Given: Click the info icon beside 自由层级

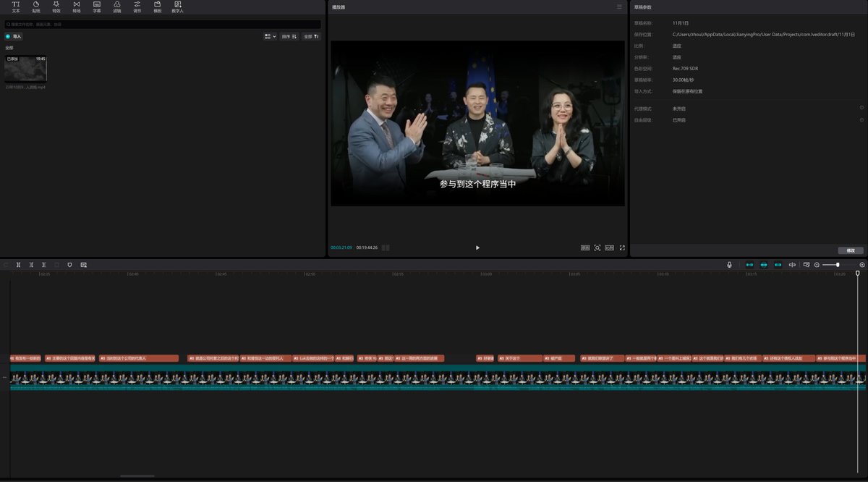Looking at the screenshot, I should tap(861, 119).
